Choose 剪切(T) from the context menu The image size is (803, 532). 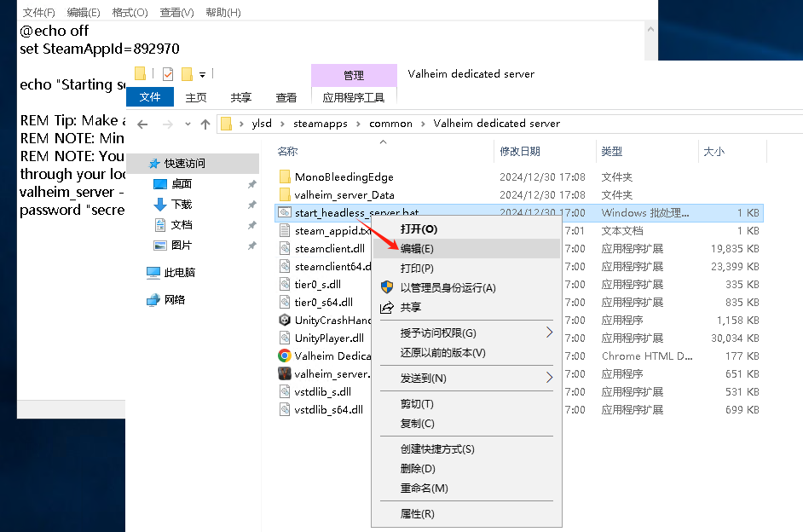(466, 403)
